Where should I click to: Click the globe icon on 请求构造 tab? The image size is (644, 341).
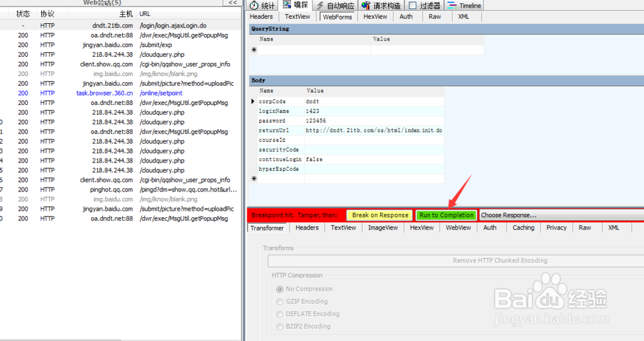pos(366,5)
